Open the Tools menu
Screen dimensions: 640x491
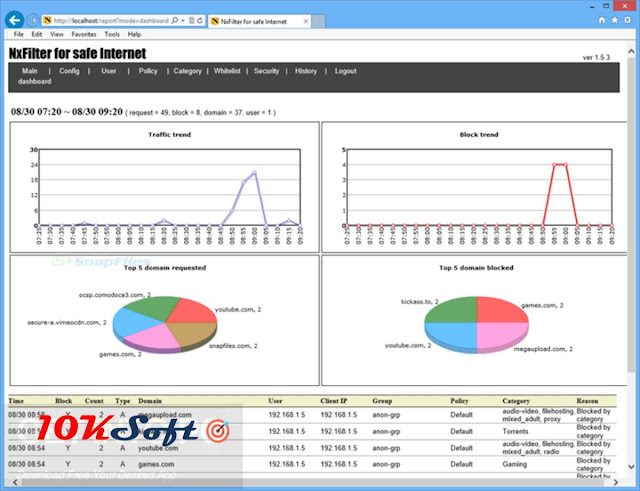(112, 34)
